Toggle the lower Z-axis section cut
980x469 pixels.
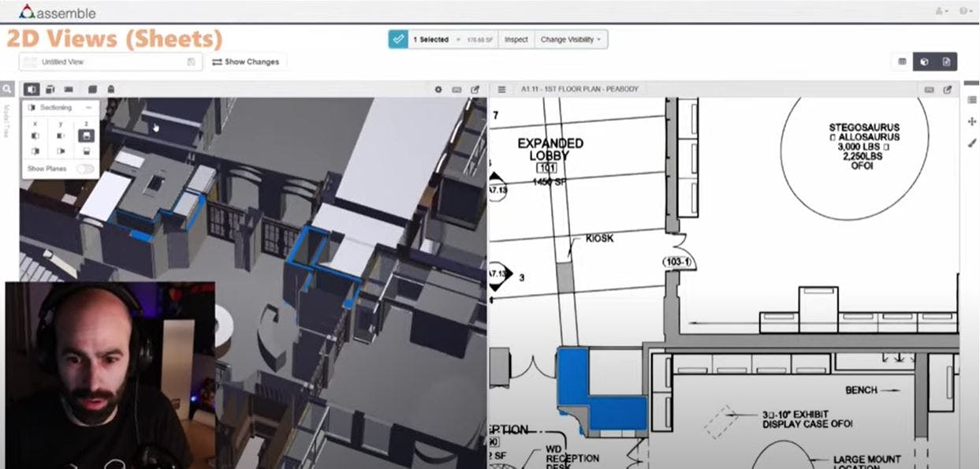(x=86, y=151)
